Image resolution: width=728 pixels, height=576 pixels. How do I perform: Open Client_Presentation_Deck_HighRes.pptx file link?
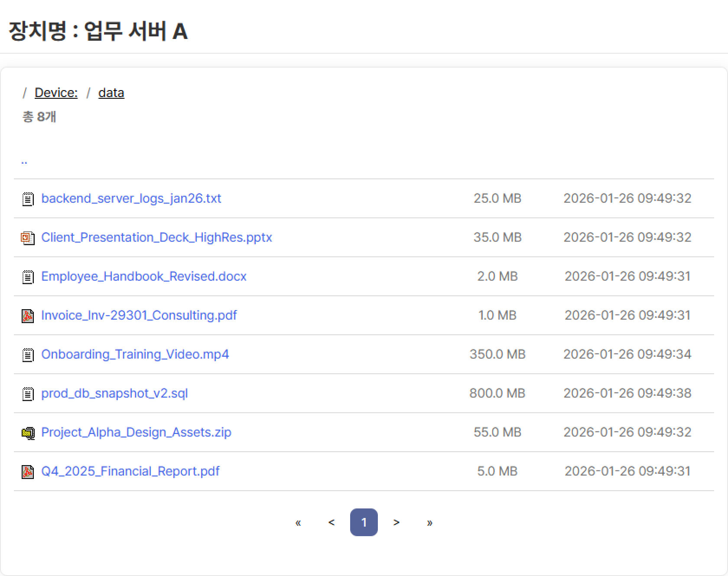(156, 237)
